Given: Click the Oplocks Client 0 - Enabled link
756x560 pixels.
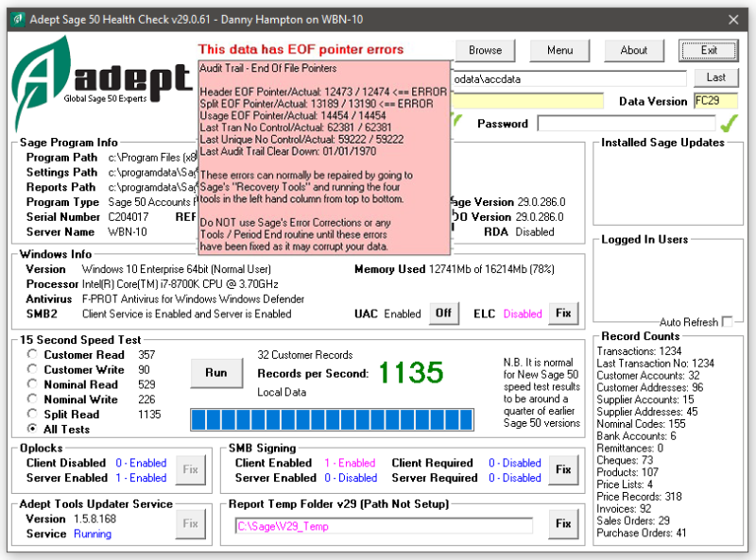Looking at the screenshot, I should (140, 463).
